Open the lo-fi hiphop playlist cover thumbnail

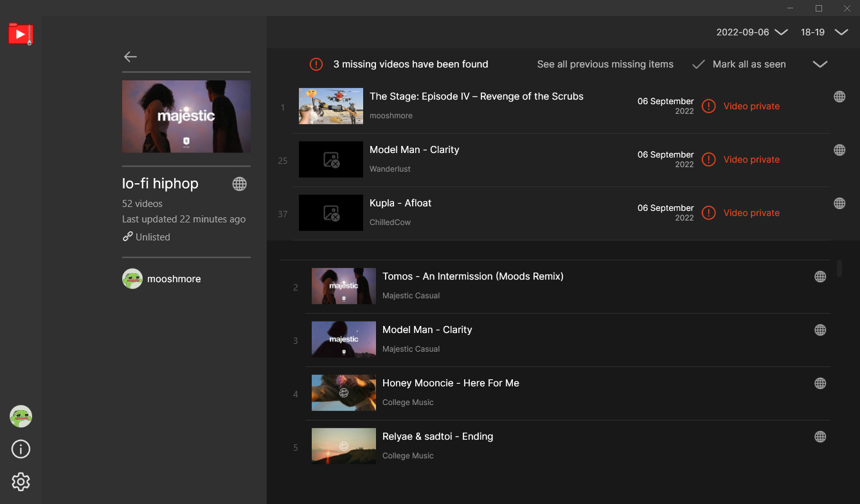(186, 116)
